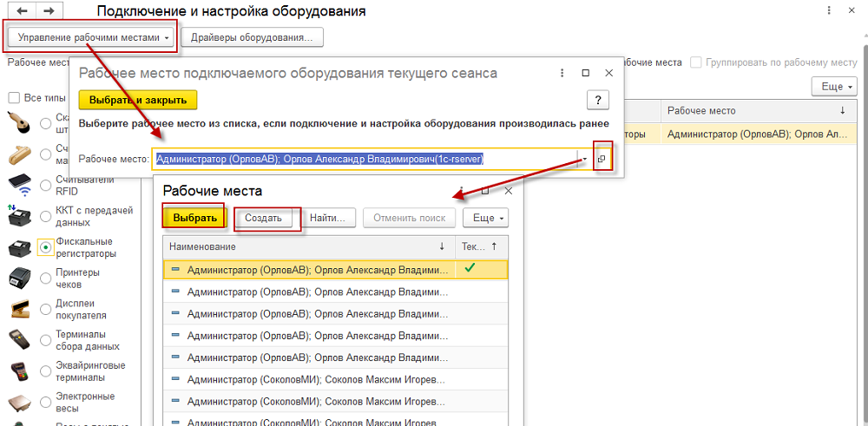
Task: Click the Рабочее место input field
Action: coord(366,160)
